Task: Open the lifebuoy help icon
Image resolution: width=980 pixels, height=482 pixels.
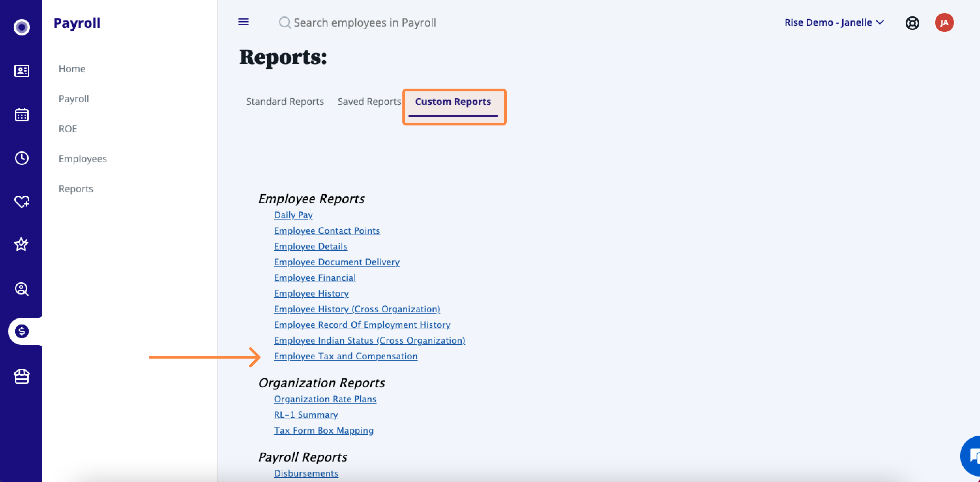Action: (912, 23)
